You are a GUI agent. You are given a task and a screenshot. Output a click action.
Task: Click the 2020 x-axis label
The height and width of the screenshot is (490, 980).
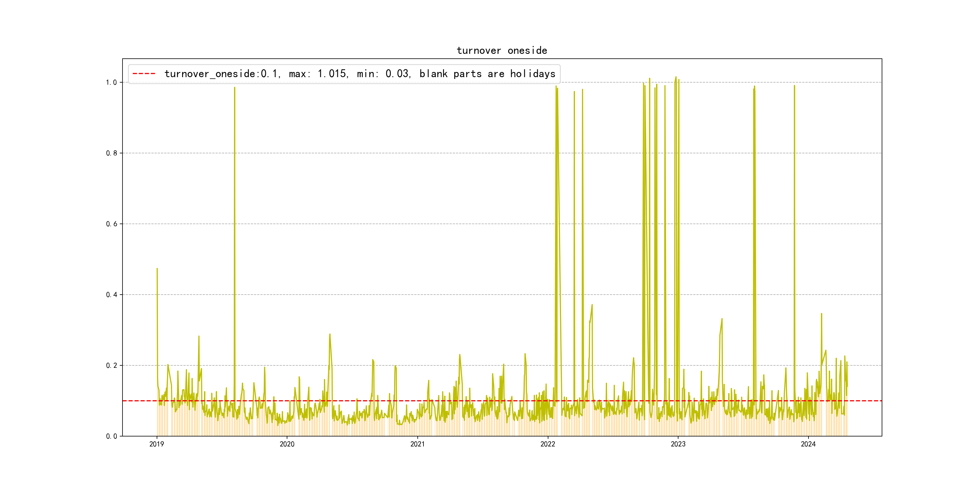coord(287,444)
